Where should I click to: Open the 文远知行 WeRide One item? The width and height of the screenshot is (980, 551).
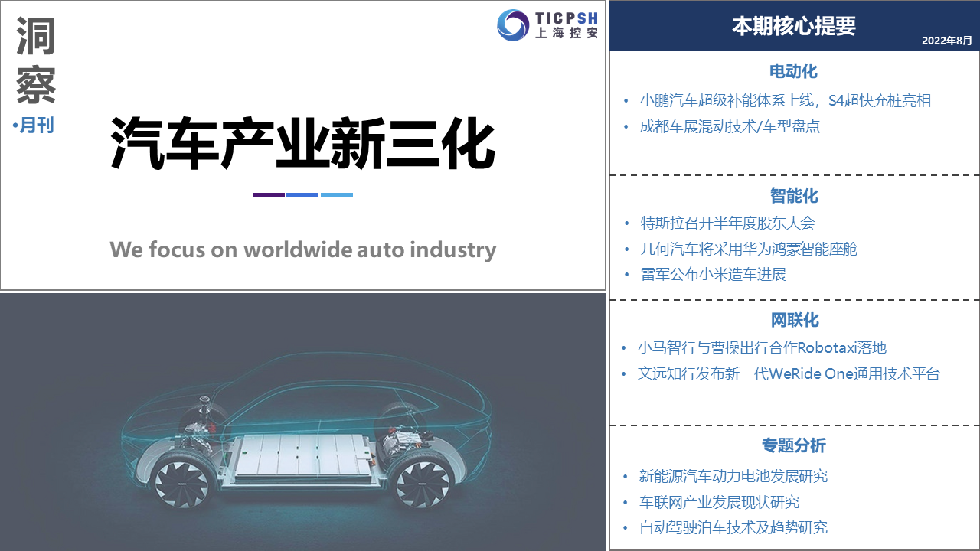pos(789,373)
